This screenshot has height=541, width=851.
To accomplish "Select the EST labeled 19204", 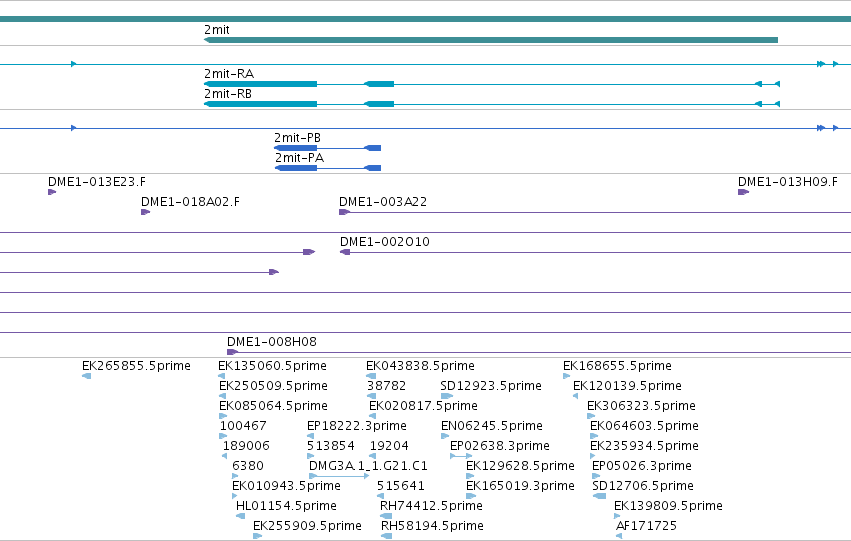I will 389,446.
